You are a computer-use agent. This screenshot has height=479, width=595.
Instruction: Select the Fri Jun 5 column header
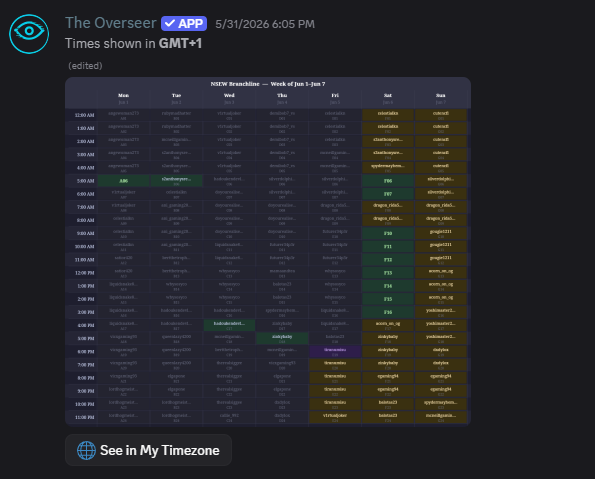click(335, 99)
